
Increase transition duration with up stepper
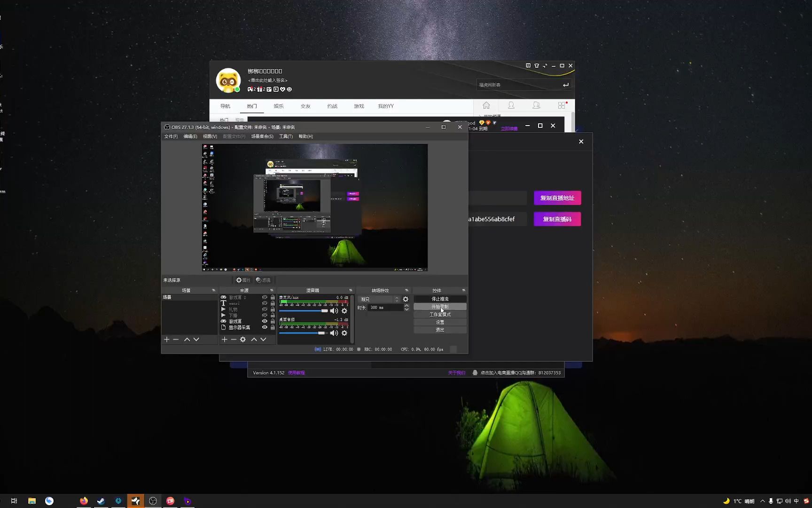coord(406,306)
